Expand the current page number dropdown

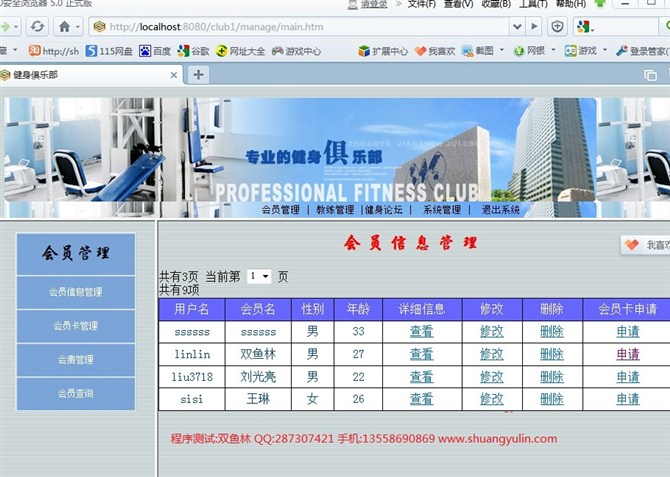pos(260,276)
